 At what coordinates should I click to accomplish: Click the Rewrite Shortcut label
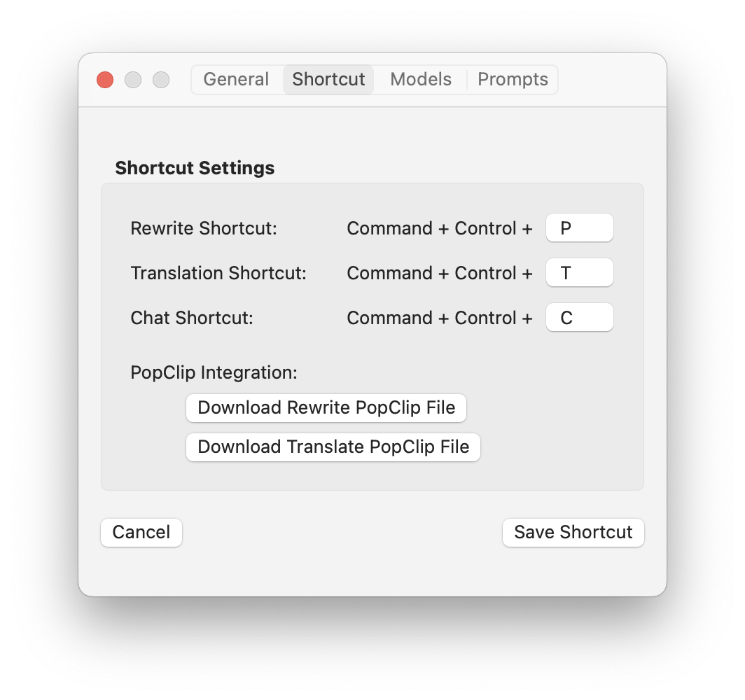tap(204, 229)
